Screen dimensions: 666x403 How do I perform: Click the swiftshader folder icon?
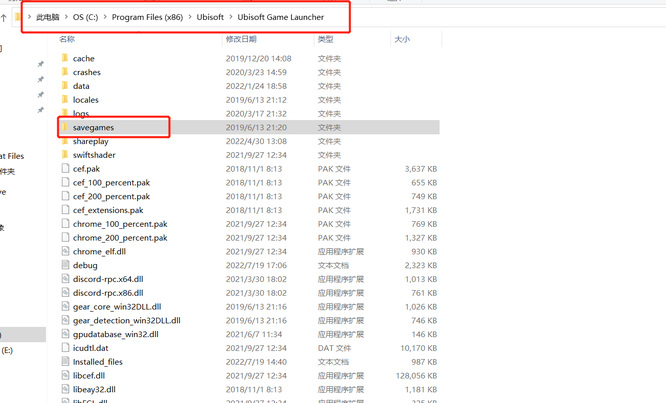point(65,155)
